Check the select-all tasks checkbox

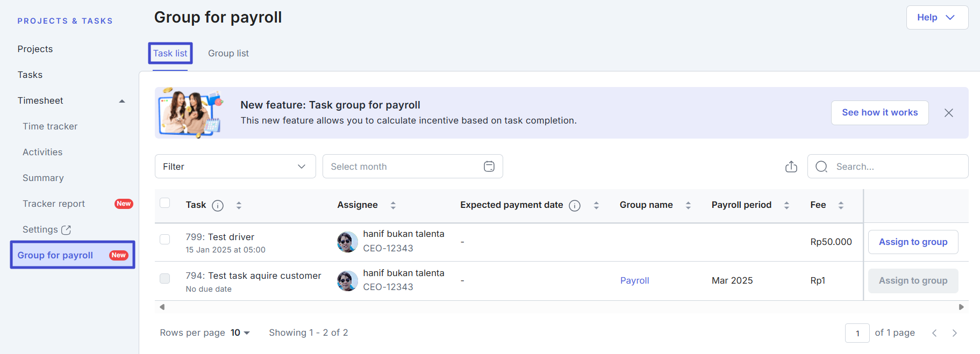point(165,203)
